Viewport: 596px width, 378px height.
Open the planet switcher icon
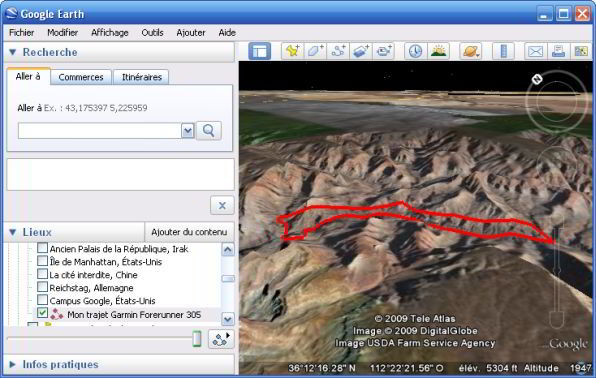[x=471, y=51]
